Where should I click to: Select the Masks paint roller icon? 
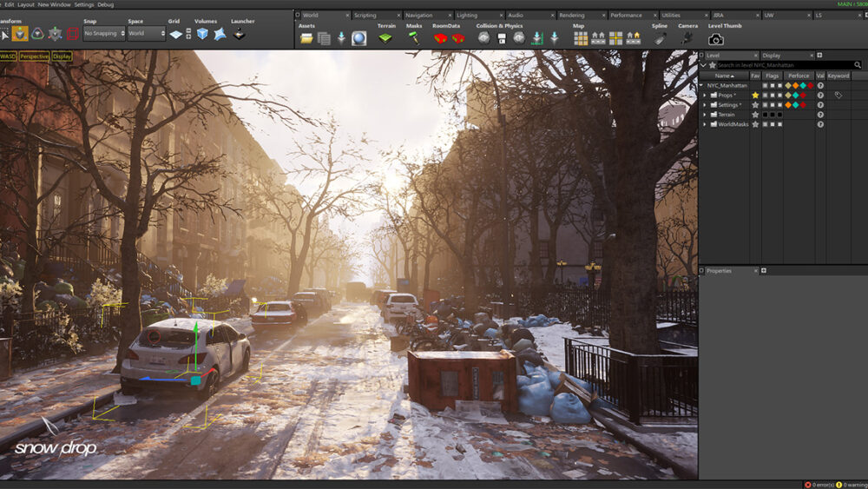413,38
